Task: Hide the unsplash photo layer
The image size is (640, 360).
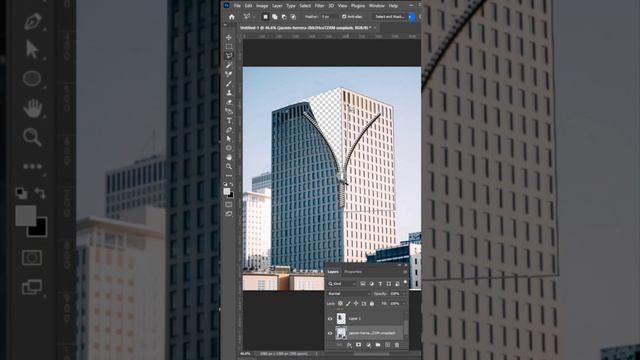Action: coord(330,333)
